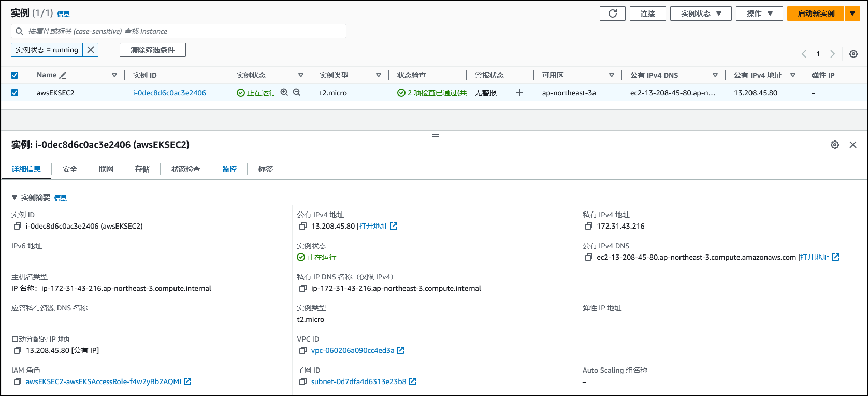Toggle the select-all instances checkbox
The width and height of the screenshot is (868, 396).
(15, 75)
